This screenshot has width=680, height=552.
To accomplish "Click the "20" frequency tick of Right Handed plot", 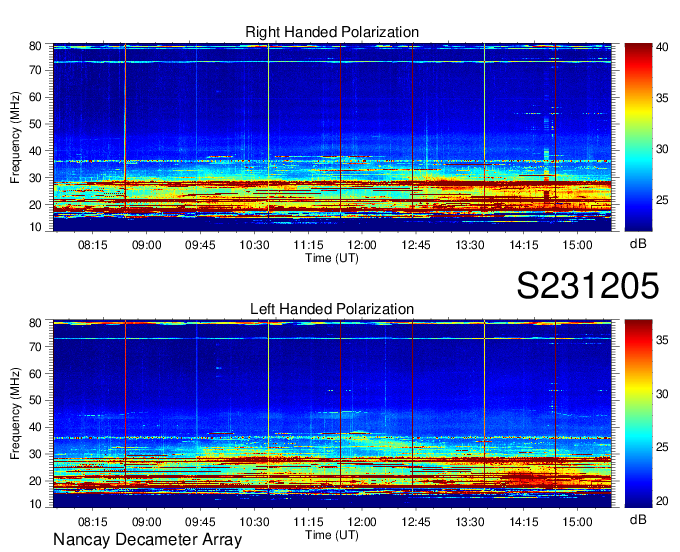I will tap(35, 205).
